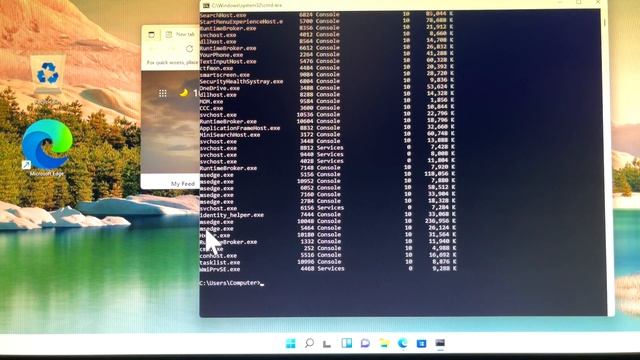Viewport: 640px width, 360px height.
Task: Click the SecurityHealthSystray.exe row
Action: tap(327, 81)
